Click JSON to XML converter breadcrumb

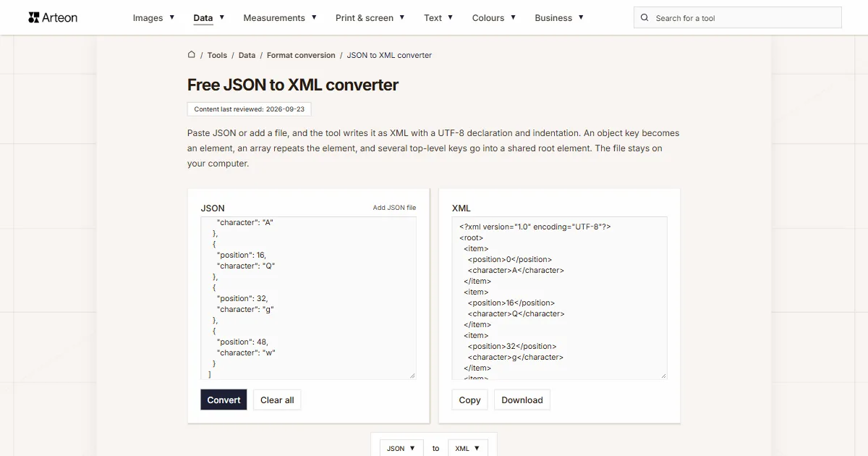389,55
